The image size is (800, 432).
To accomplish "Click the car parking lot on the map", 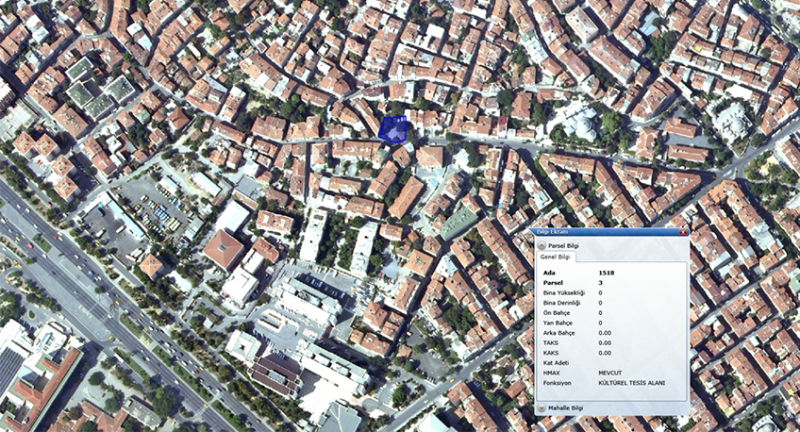I will [x=150, y=205].
